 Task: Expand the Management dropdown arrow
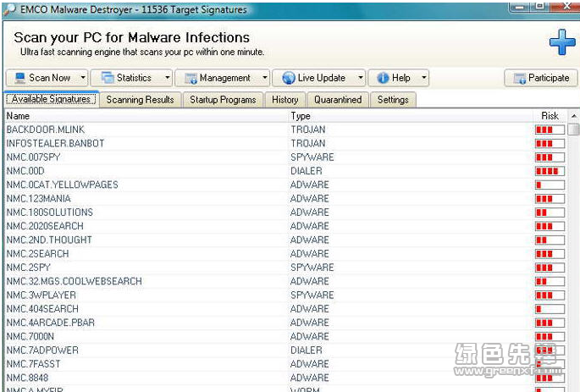point(265,78)
